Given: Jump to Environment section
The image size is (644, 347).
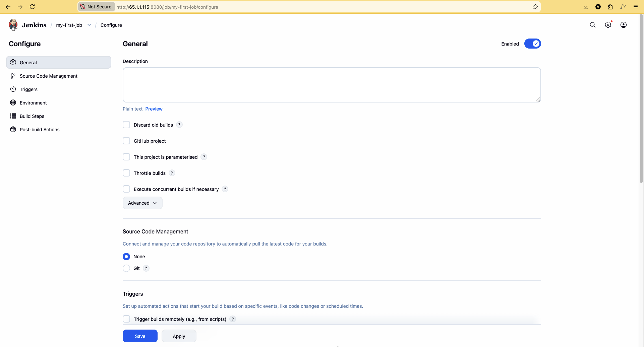Looking at the screenshot, I should pos(59,102).
